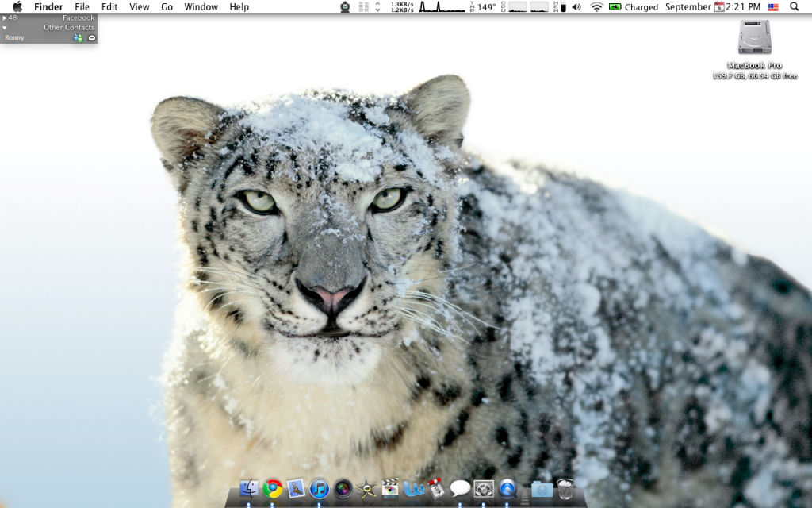Open the Mail stamp icon in Dock
812x508 pixels.
pos(296,488)
